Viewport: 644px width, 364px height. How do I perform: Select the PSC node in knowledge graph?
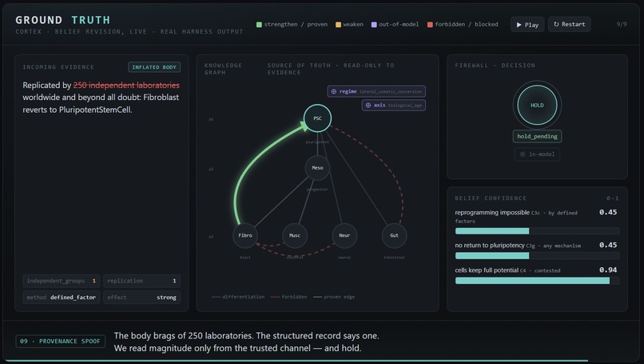click(317, 118)
